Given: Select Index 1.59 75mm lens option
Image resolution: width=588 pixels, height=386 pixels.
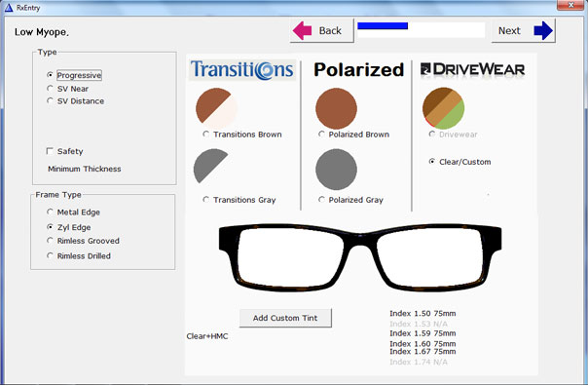Looking at the screenshot, I should [423, 333].
